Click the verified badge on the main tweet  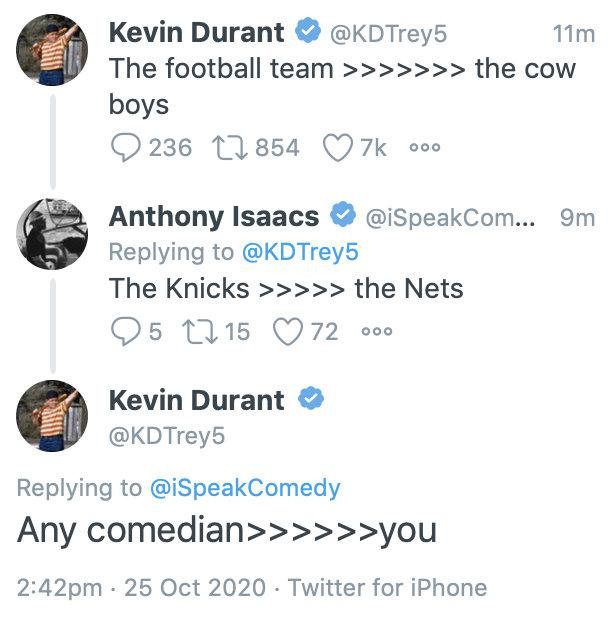click(x=311, y=400)
